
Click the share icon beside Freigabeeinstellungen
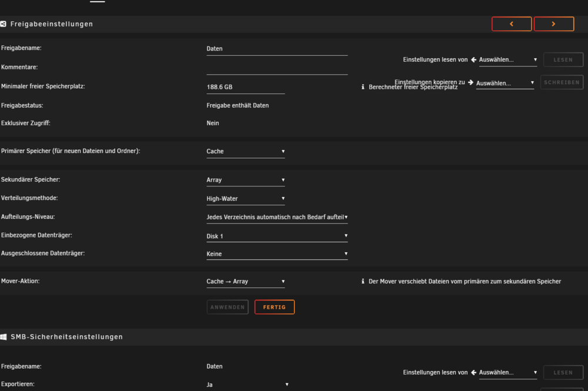(x=4, y=24)
